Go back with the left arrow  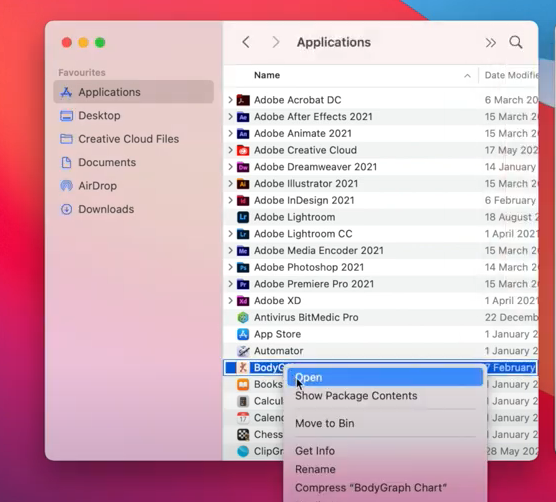click(246, 42)
